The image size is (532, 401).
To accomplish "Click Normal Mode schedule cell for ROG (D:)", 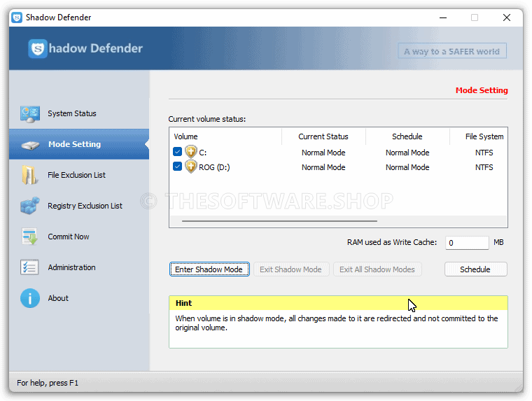I will pos(407,167).
